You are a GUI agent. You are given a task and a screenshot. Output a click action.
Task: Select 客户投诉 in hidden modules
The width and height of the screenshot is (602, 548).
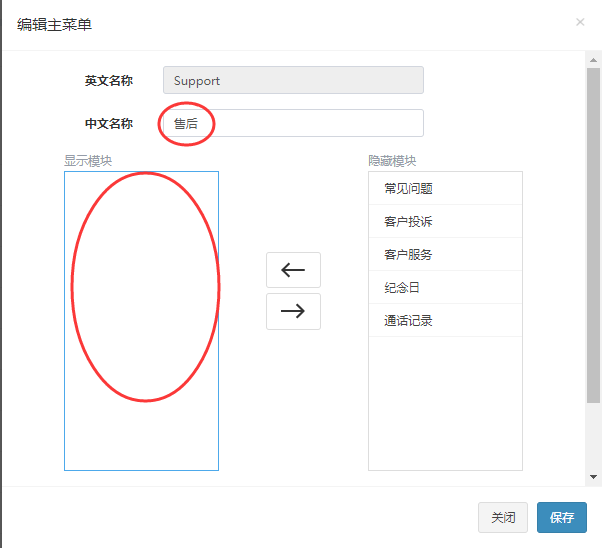pyautogui.click(x=445, y=221)
